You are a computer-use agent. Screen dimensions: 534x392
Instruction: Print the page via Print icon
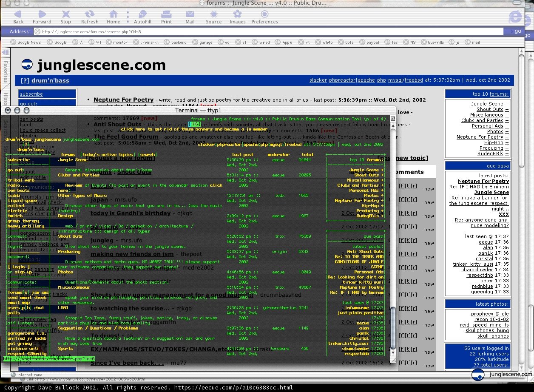pos(166,16)
